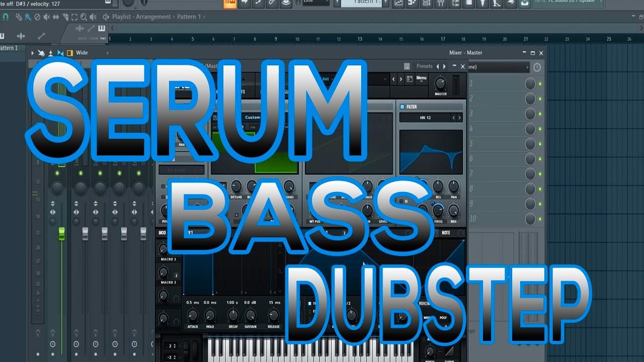
Task: Open the Piano roll from top toolbar
Action: tap(412, 3)
